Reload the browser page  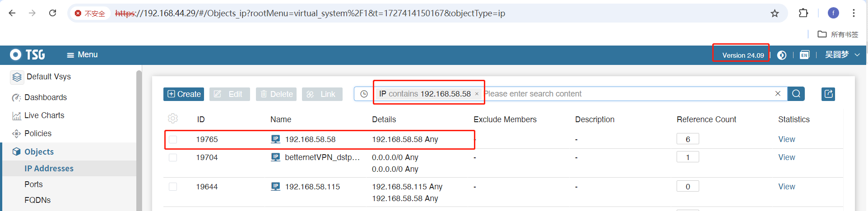53,13
